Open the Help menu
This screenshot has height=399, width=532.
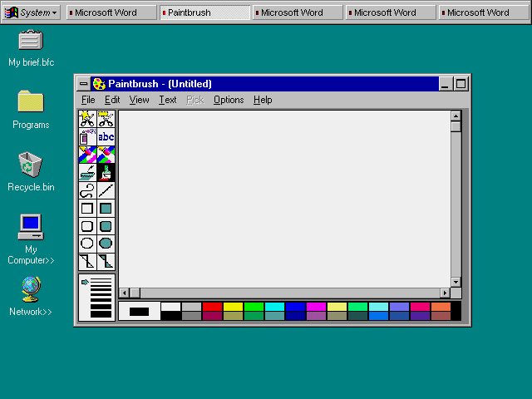(x=263, y=100)
